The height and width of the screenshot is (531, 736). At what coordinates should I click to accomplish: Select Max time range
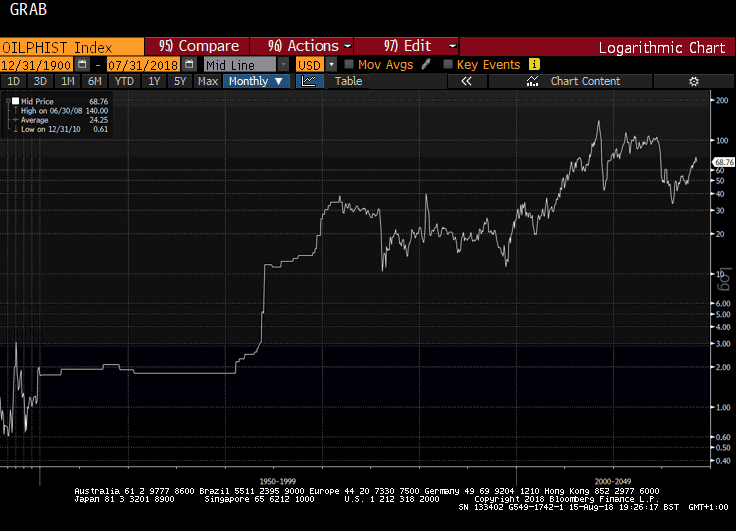[x=207, y=81]
